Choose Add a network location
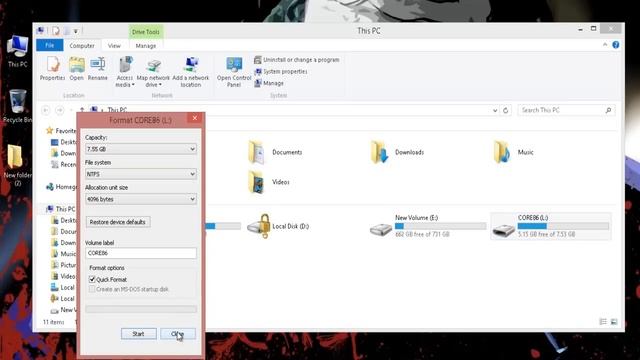This screenshot has width=640, height=360. tap(191, 72)
